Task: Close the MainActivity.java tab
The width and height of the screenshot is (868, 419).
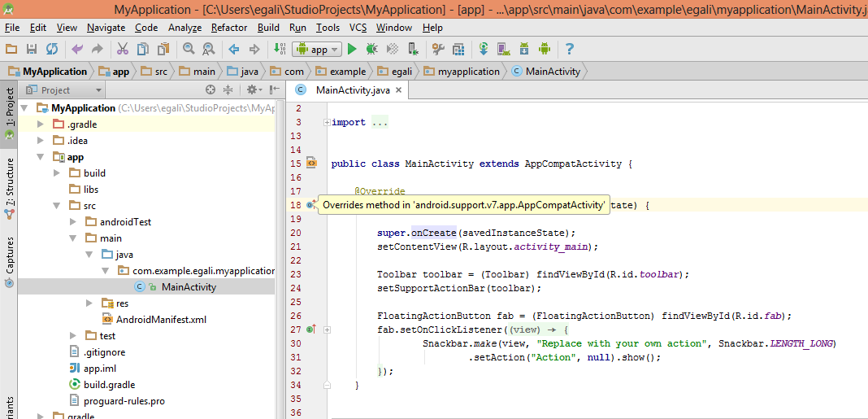Action: pyautogui.click(x=399, y=89)
